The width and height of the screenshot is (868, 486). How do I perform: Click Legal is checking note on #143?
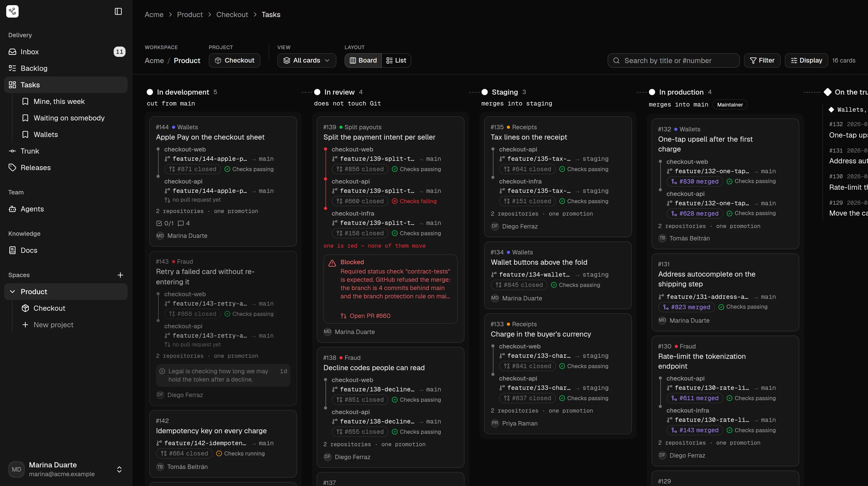coord(223,375)
